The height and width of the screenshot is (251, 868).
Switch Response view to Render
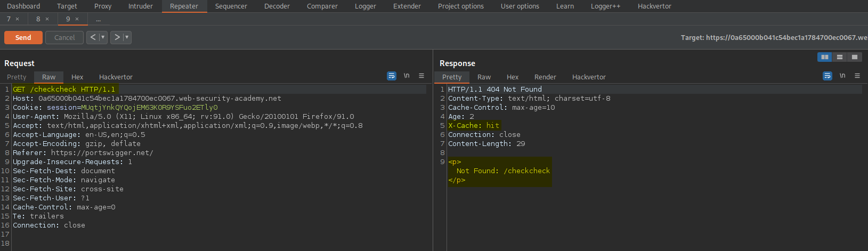[x=545, y=77]
